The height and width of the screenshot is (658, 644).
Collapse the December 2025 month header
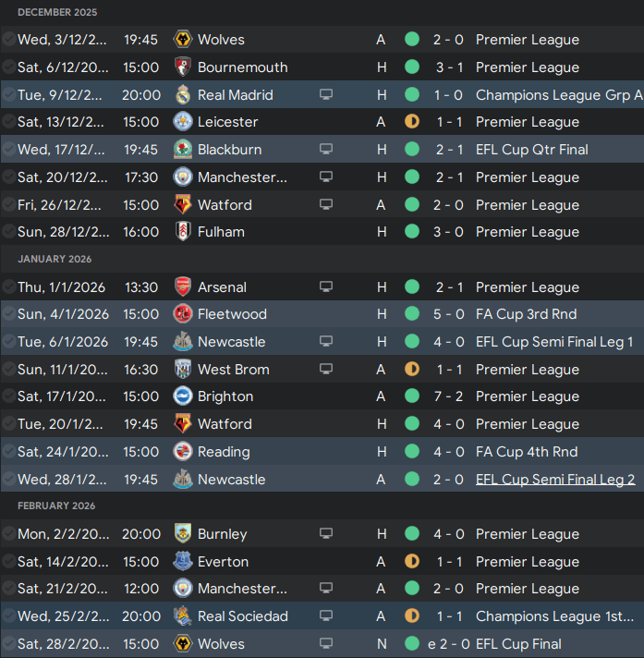(x=57, y=12)
